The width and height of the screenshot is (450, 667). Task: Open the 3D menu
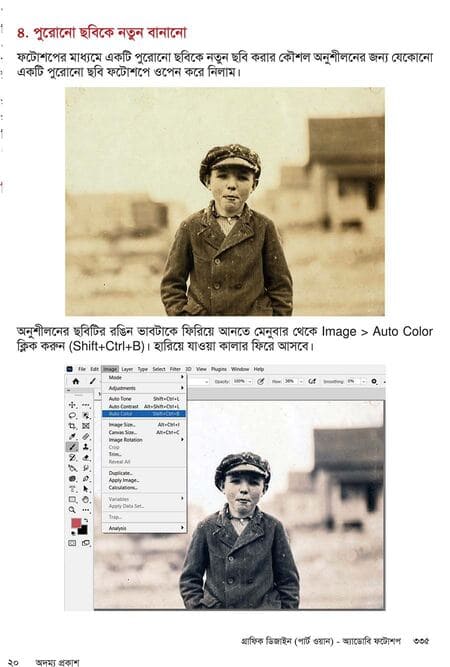point(188,369)
